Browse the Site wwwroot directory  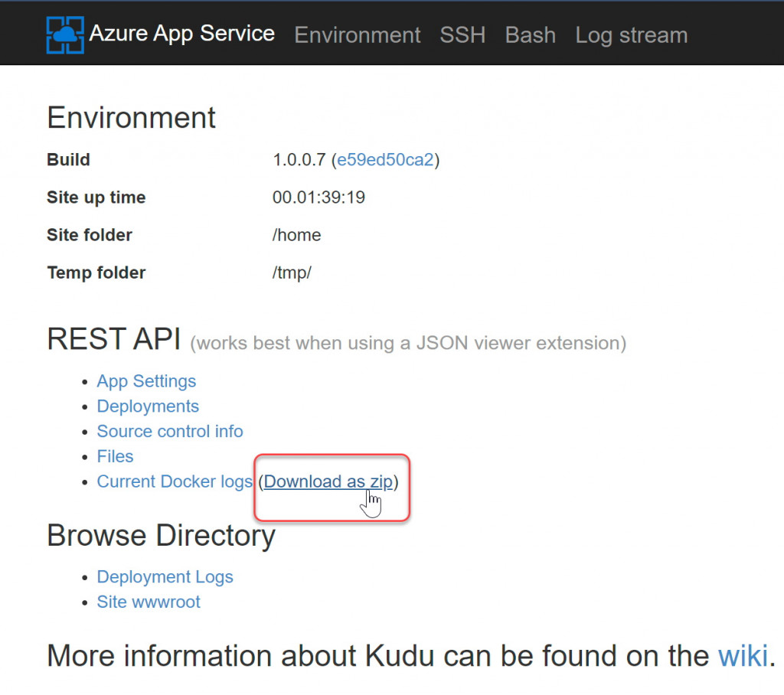[149, 602]
